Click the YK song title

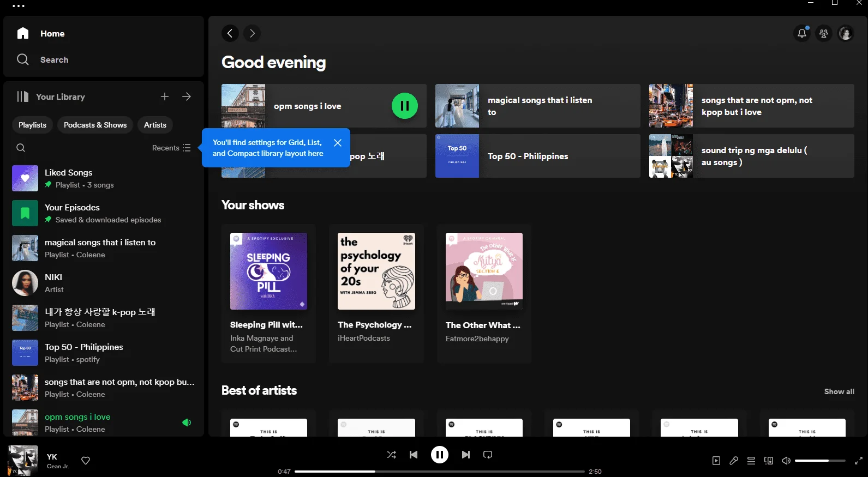tap(52, 457)
